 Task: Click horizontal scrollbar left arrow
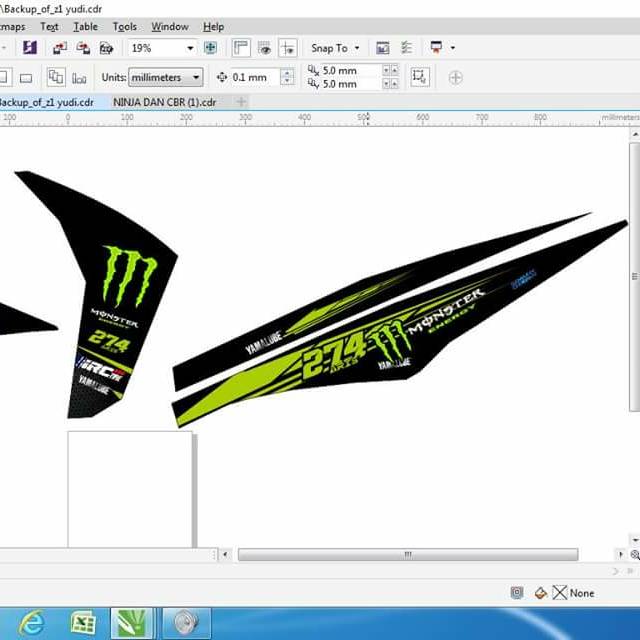point(225,554)
